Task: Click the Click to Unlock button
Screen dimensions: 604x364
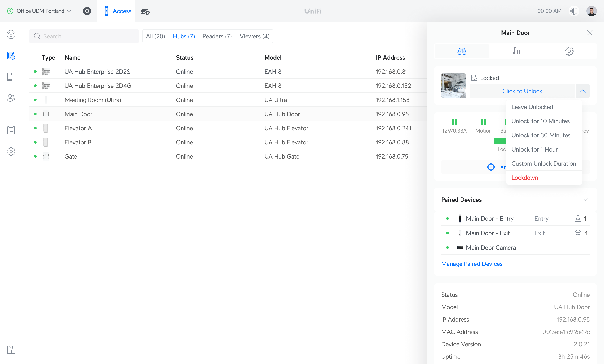Action: [x=522, y=91]
